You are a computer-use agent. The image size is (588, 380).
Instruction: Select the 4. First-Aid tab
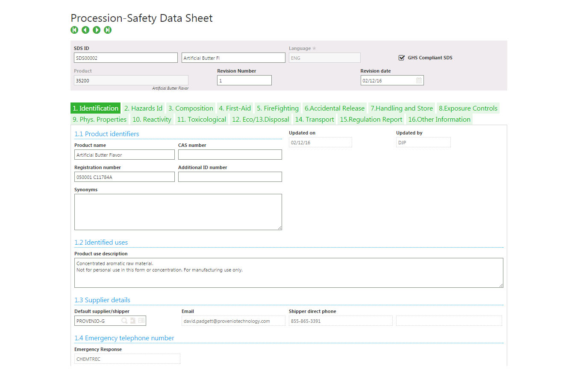coord(235,108)
